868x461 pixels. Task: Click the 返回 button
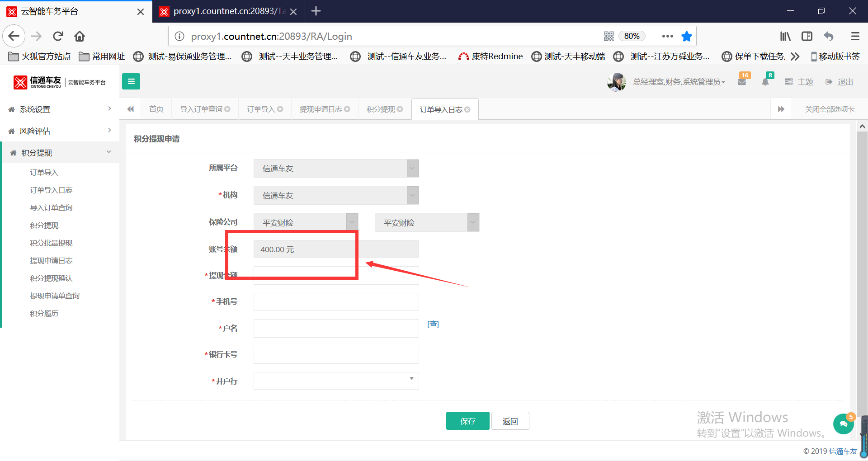tap(510, 421)
